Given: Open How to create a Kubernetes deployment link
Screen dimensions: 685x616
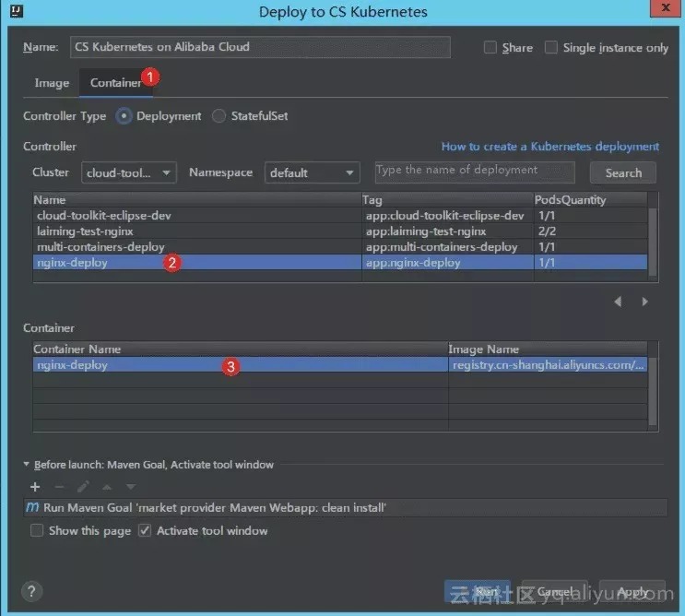Looking at the screenshot, I should 549,146.
